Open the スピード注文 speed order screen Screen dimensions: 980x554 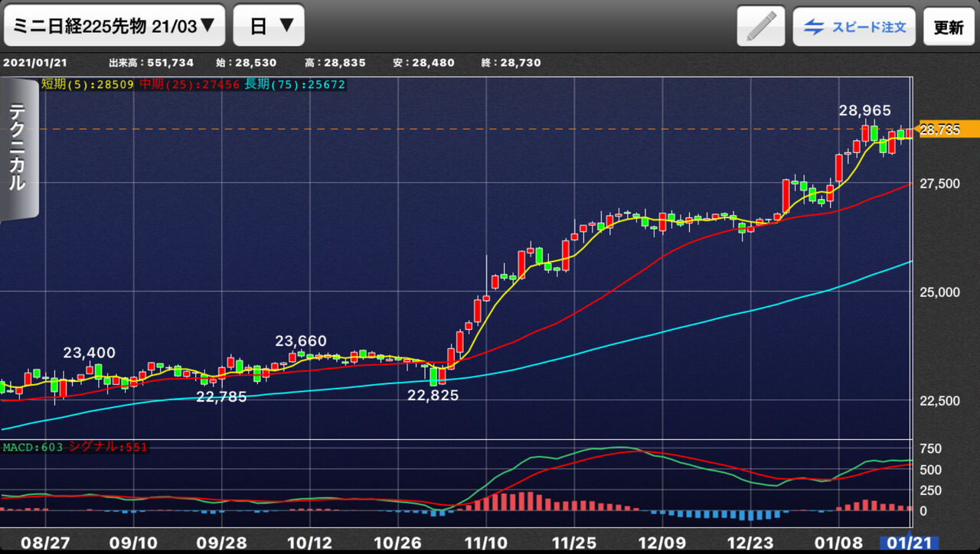[854, 25]
